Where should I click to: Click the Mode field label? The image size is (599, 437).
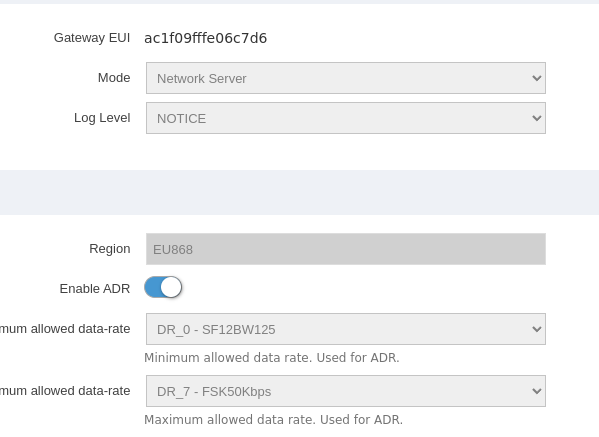pyautogui.click(x=114, y=78)
